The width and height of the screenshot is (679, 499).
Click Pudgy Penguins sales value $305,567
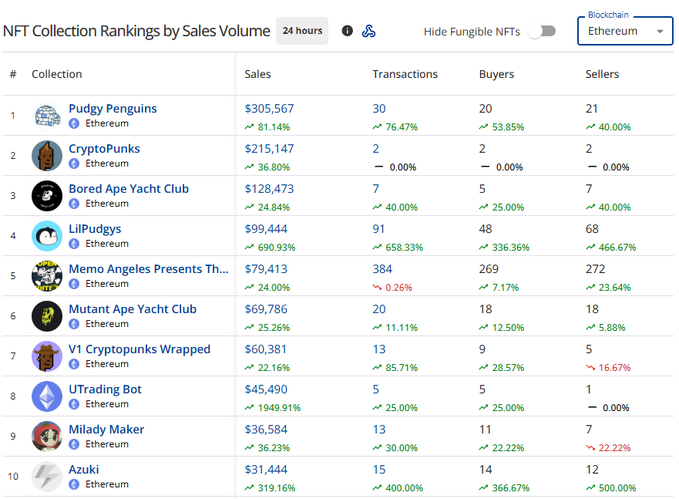[x=269, y=108]
